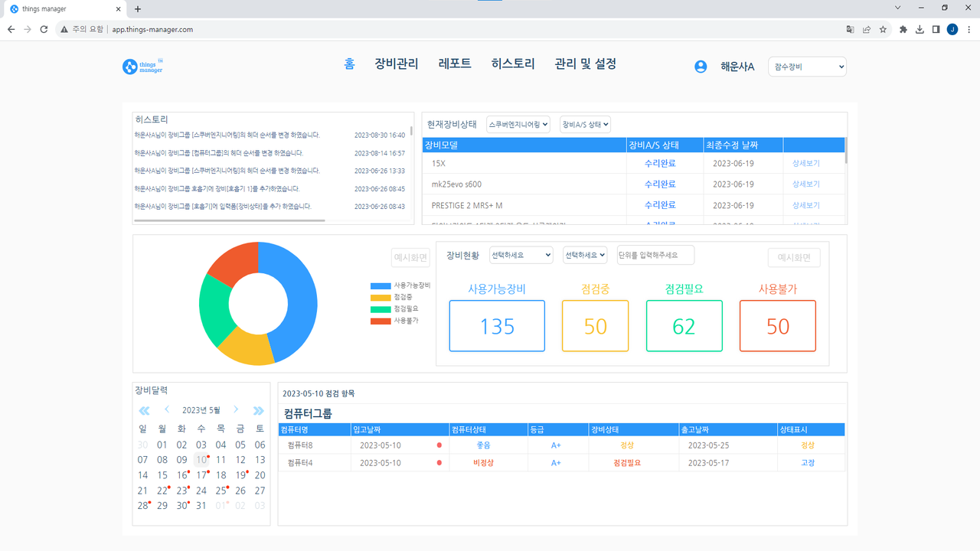
Task: Bookmark this page with star icon
Action: coord(883,29)
